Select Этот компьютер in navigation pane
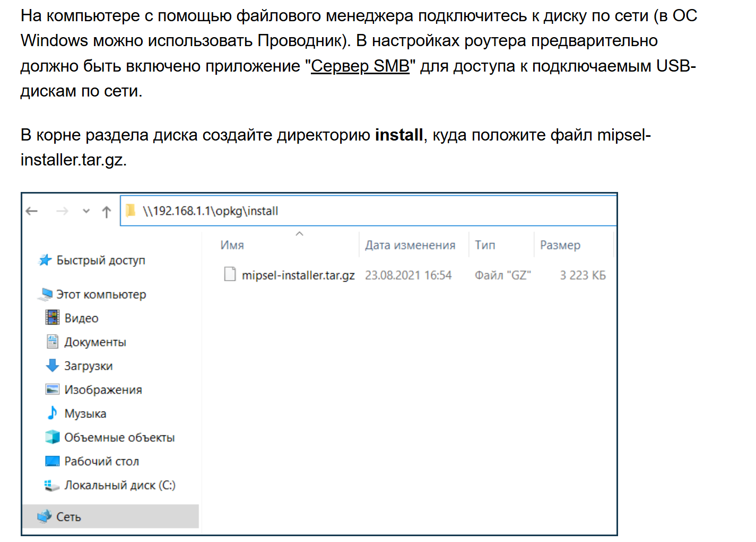Image resolution: width=756 pixels, height=542 pixels. coord(101,294)
